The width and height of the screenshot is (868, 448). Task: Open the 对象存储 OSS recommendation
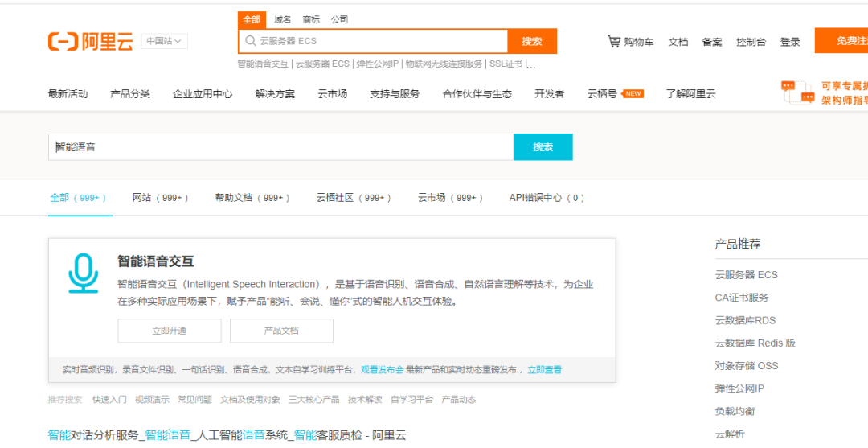(x=746, y=365)
